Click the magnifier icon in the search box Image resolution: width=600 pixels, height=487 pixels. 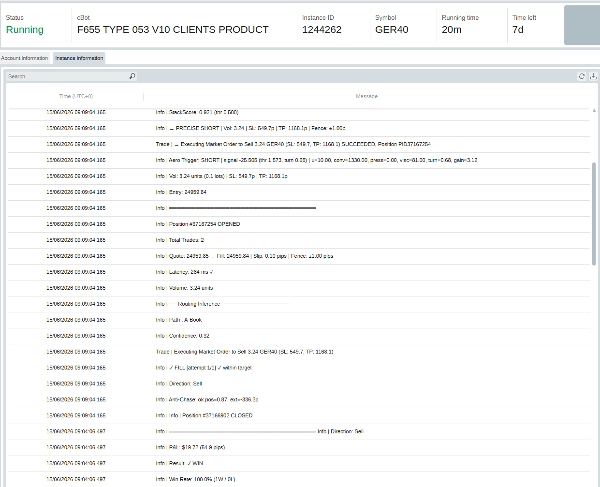[x=132, y=76]
